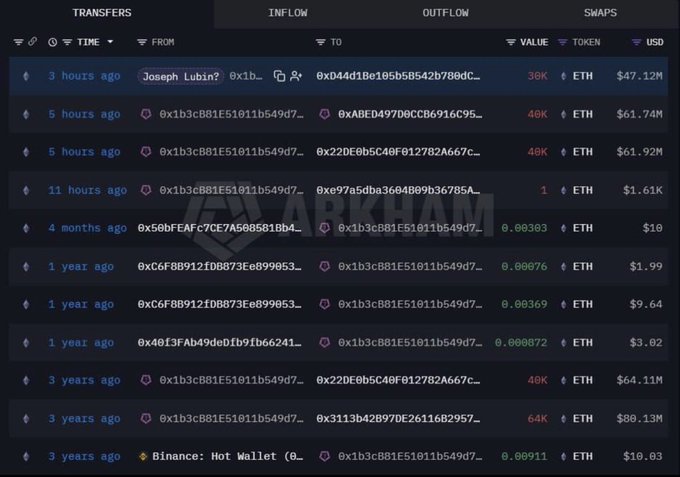Click the Joseph Lubin? entity label
The height and width of the screenshot is (477, 680).
[x=181, y=76]
